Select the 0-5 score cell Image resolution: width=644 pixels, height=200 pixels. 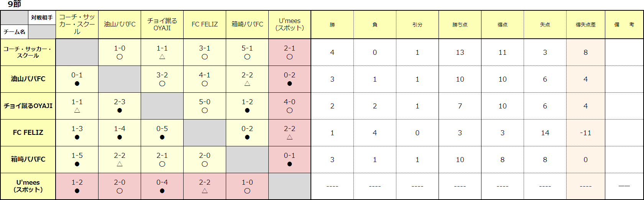pyautogui.click(x=162, y=133)
